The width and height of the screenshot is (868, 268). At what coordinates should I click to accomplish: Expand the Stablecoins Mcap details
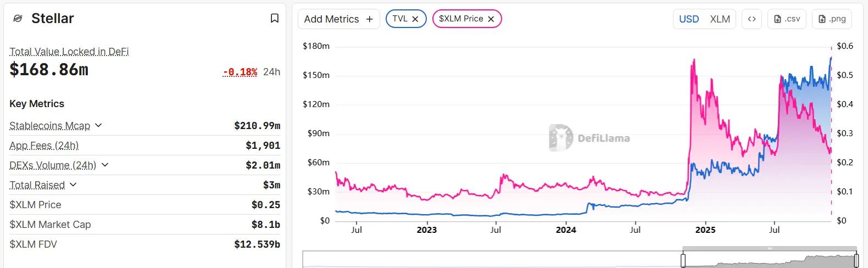point(98,125)
